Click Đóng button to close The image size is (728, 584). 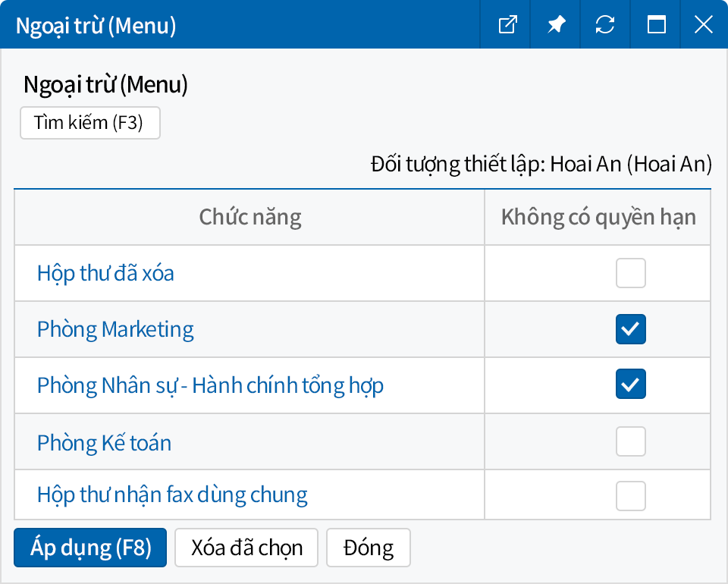pos(369,548)
